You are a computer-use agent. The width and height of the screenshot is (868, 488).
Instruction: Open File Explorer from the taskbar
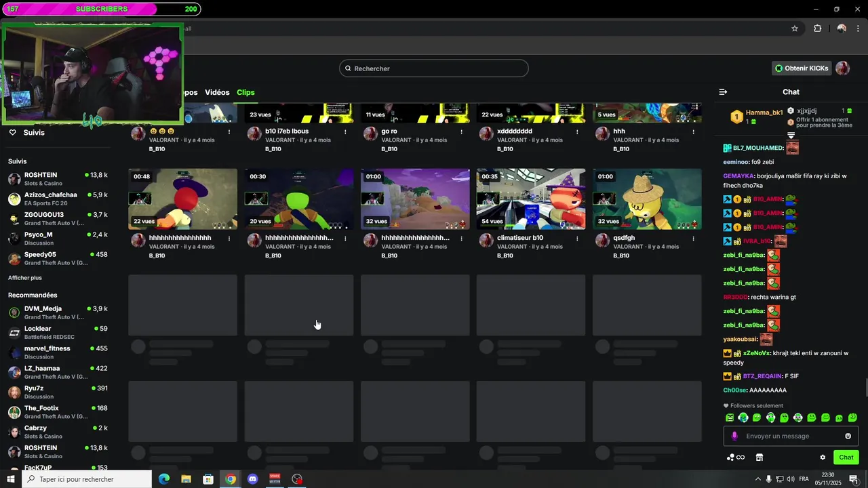click(186, 479)
